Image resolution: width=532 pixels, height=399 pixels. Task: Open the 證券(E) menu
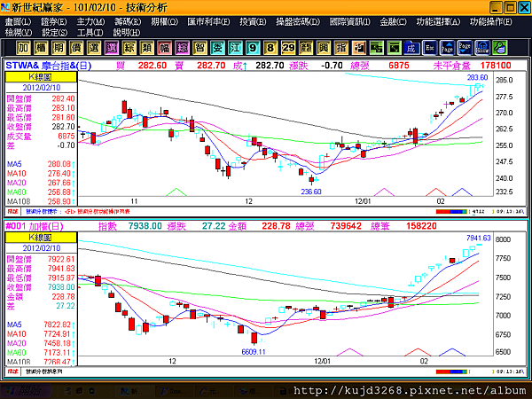point(53,21)
